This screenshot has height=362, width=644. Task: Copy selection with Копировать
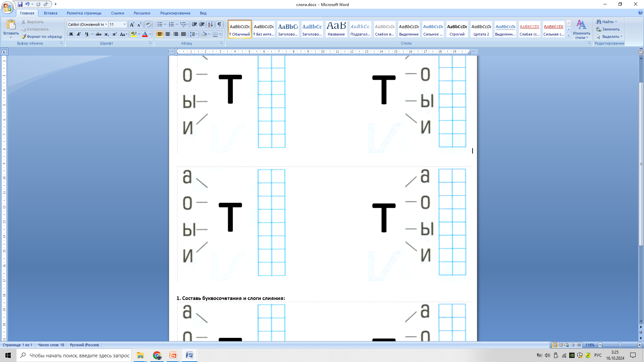click(x=35, y=29)
